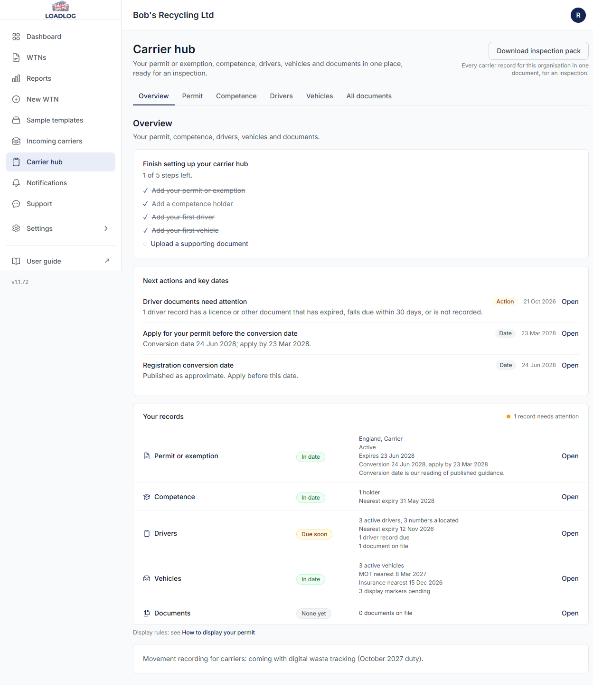Click the Drivers clipboard icon in records
The height and width of the screenshot is (700, 593).
(x=147, y=533)
